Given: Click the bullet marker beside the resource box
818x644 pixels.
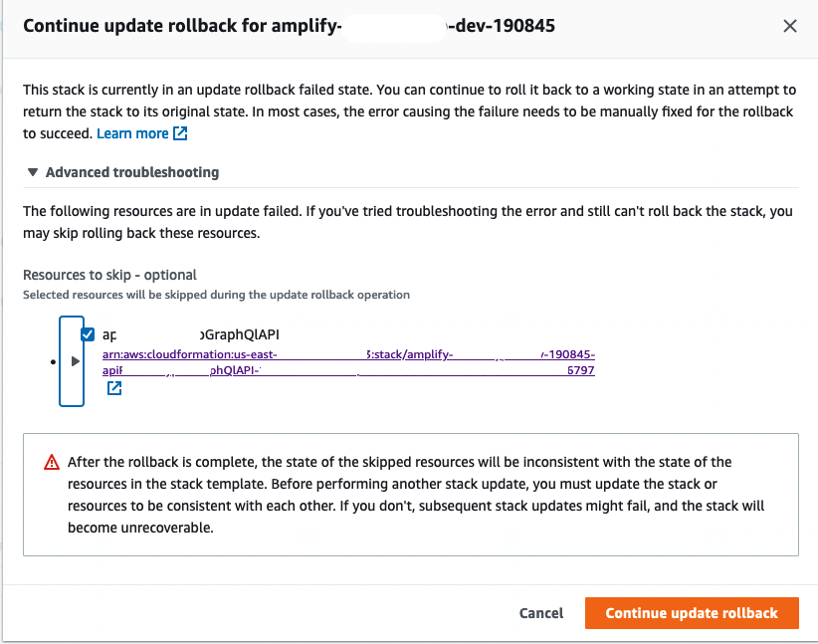Looking at the screenshot, I should (x=55, y=361).
